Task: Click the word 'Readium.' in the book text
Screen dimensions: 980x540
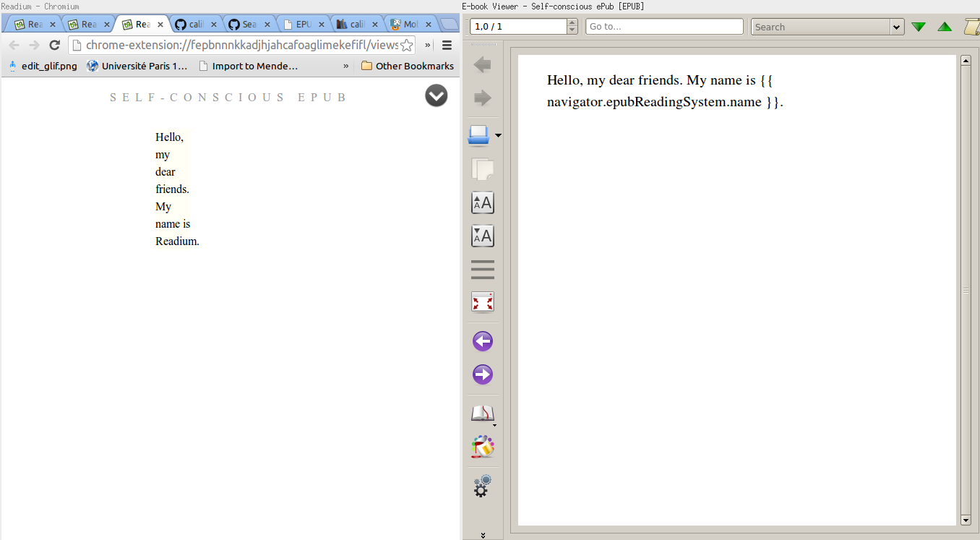Action: (x=177, y=241)
